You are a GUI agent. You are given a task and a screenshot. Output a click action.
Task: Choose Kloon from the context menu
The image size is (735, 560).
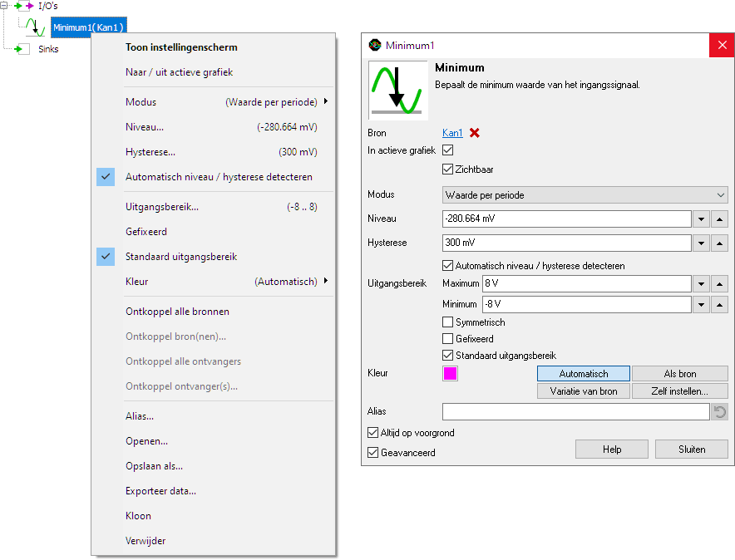coord(214,515)
